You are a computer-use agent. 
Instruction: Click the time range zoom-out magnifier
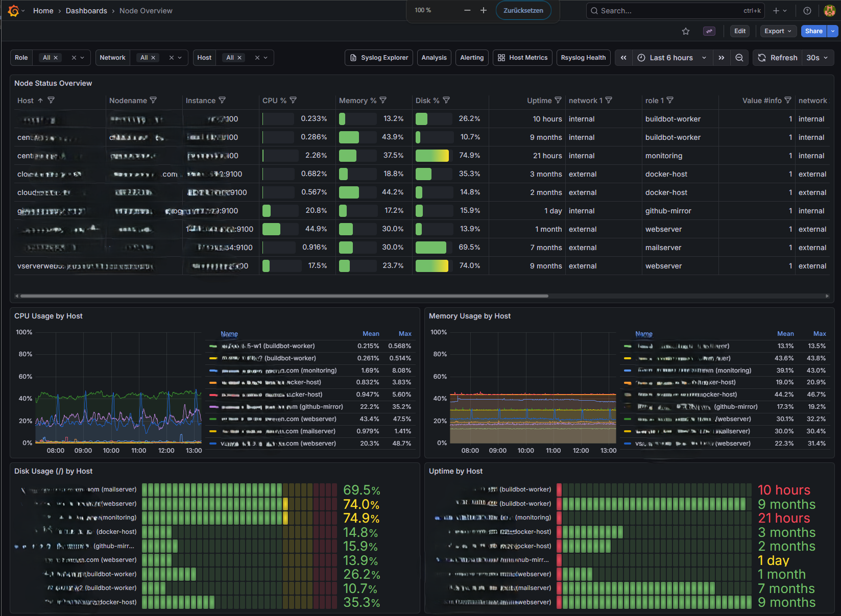(739, 58)
